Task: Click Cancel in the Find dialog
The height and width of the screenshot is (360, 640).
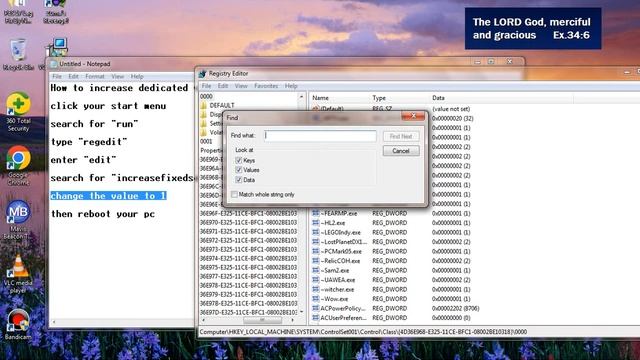Action: 401,151
